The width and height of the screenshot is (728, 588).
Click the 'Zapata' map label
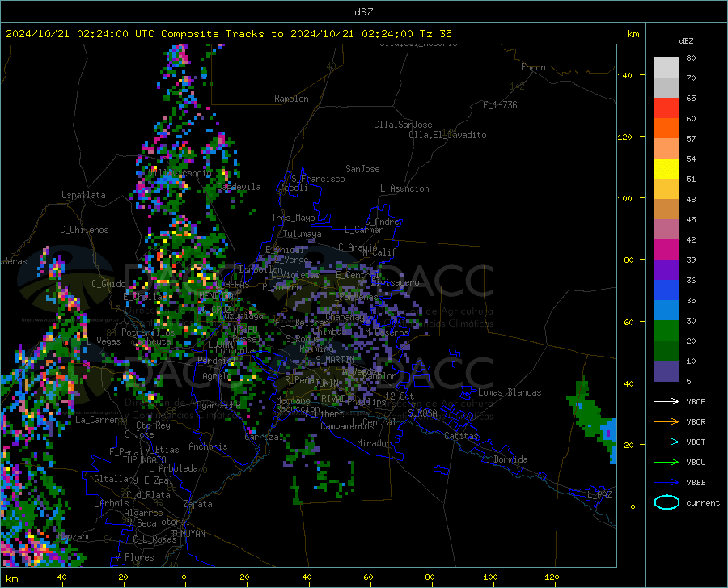[x=197, y=504]
